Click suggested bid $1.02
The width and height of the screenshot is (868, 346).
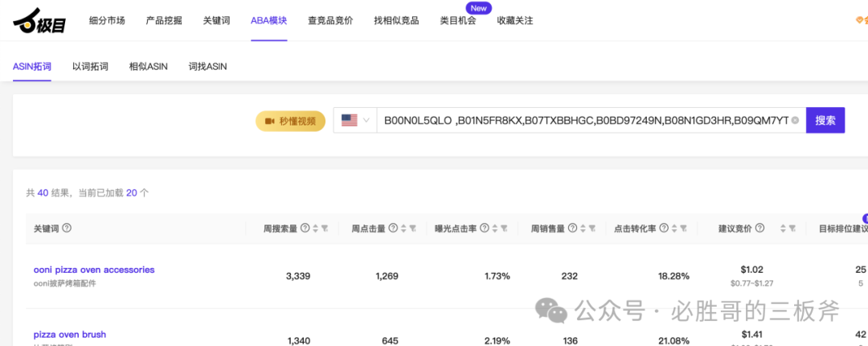point(751,270)
